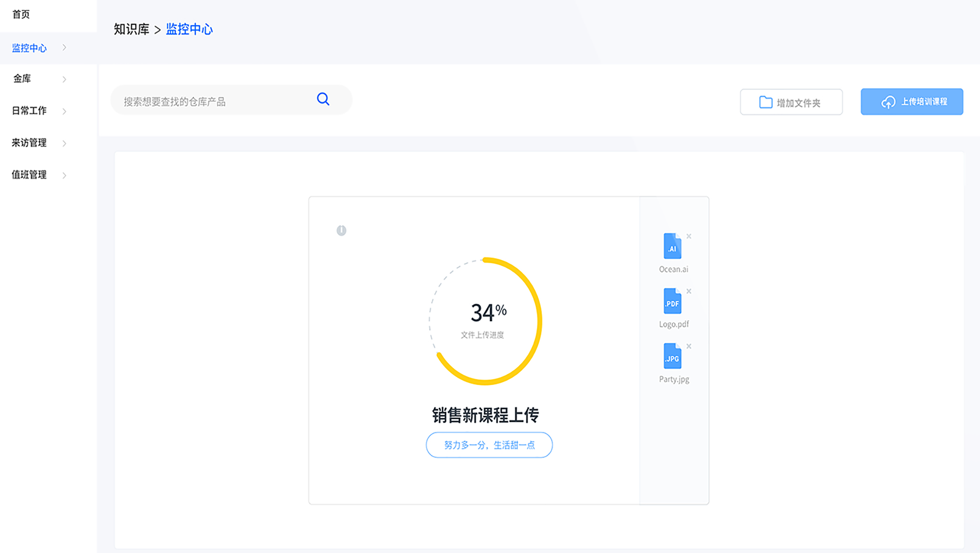Click the Ocean.ai file icon
This screenshot has width=980, height=553.
[672, 246]
